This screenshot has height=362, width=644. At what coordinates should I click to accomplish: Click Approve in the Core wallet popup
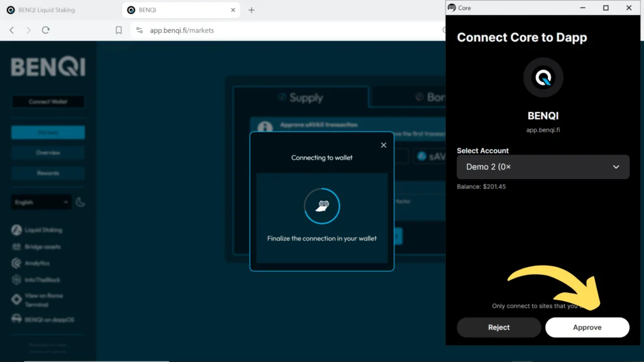point(587,327)
